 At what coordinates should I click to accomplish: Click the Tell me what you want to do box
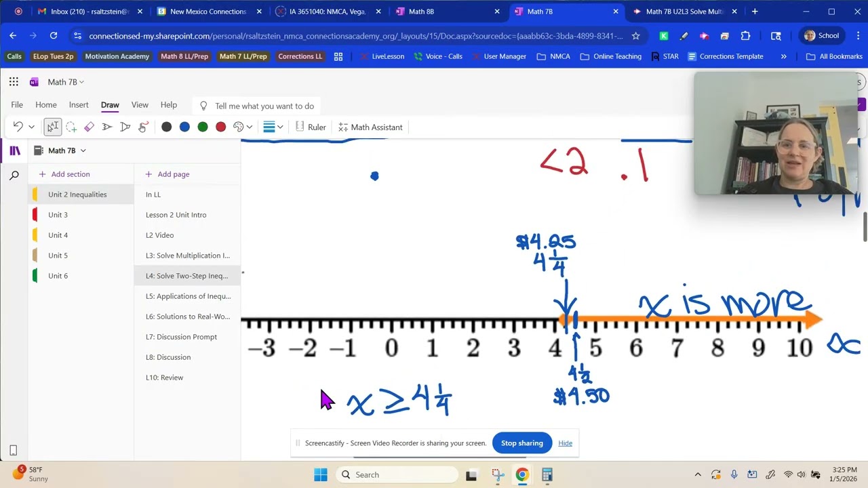pos(258,106)
